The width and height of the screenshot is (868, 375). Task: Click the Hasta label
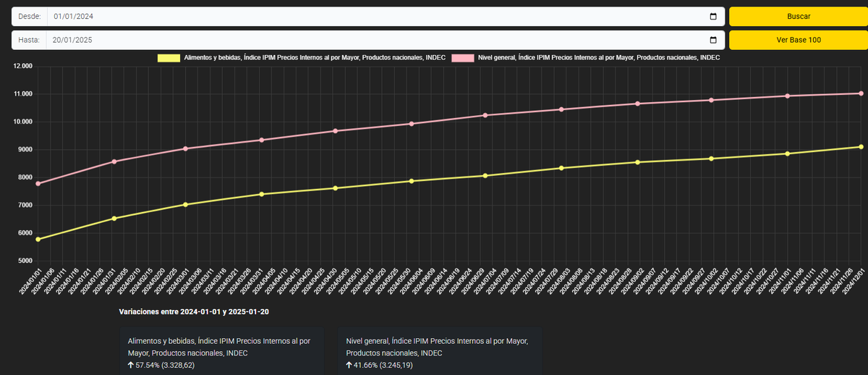pos(29,40)
